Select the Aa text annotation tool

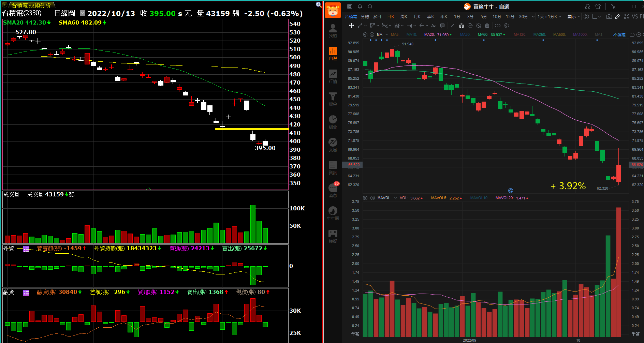(x=434, y=26)
